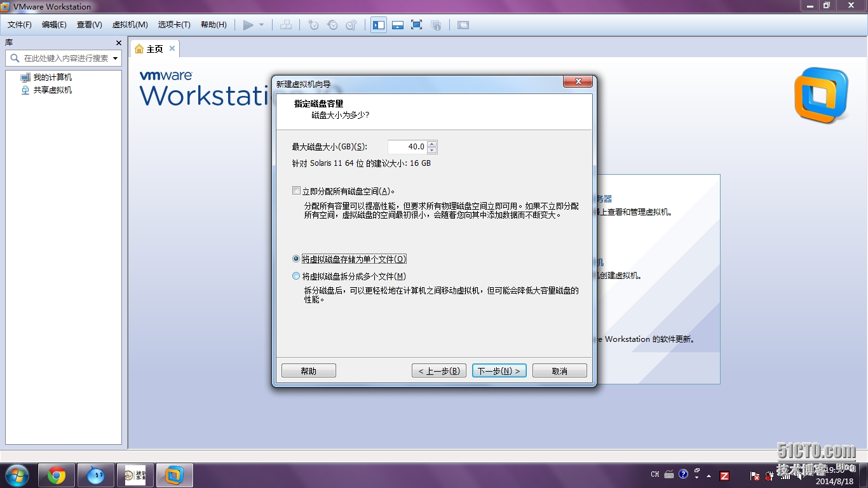Click the power on play toolbar icon
The height and width of the screenshot is (488, 868).
click(248, 25)
